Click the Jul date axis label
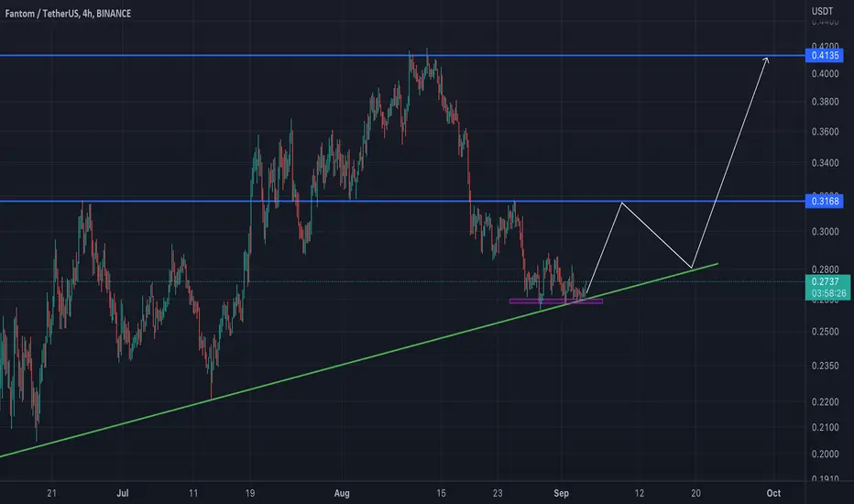This screenshot has width=854, height=504. tap(123, 493)
